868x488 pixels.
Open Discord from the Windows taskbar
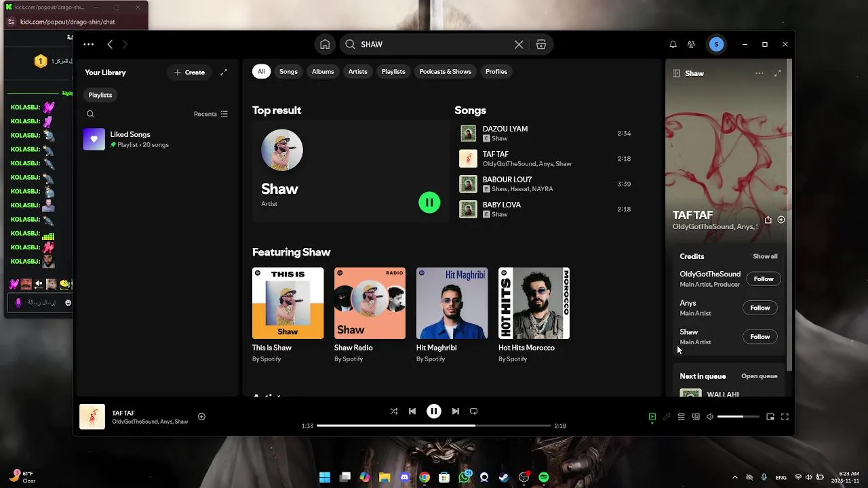point(405,477)
